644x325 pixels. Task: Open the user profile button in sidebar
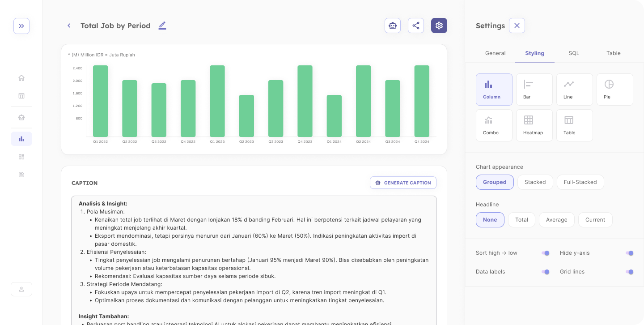[21, 289]
